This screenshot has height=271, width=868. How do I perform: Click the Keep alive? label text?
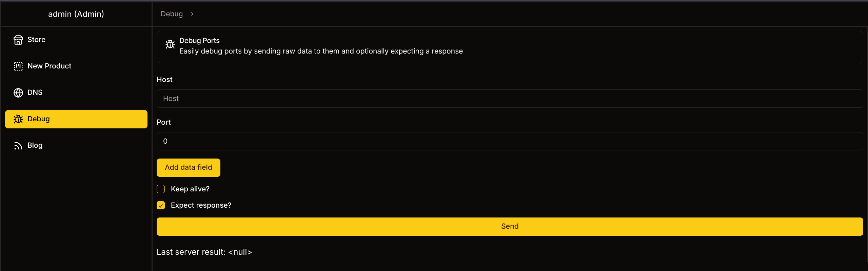click(x=190, y=189)
